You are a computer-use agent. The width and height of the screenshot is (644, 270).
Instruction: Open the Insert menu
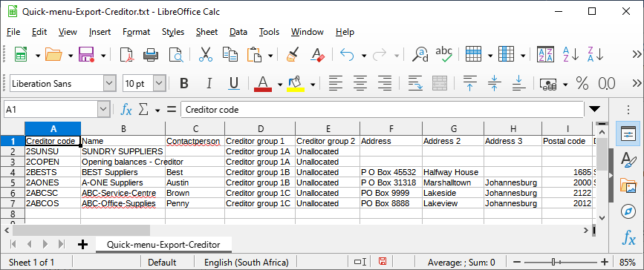point(100,32)
